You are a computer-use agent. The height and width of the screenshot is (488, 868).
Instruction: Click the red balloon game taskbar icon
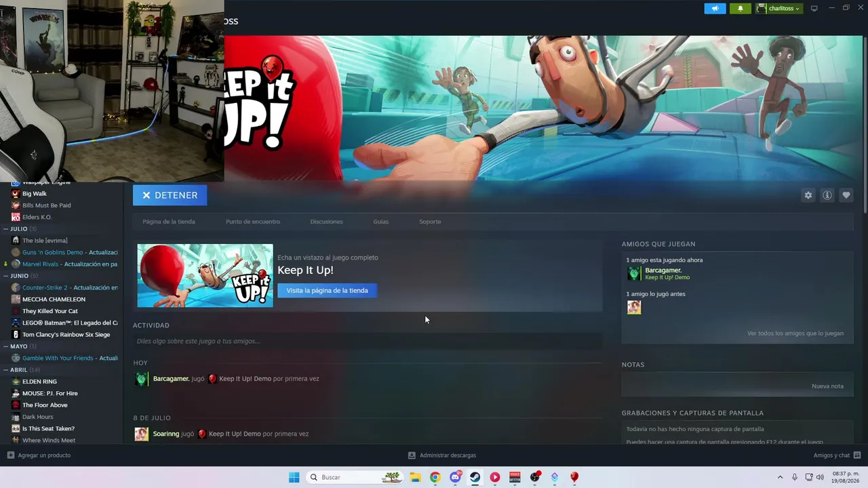(574, 477)
